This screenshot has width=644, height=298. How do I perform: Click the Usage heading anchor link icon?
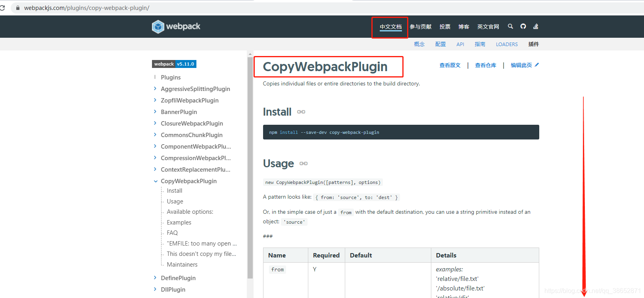[304, 164]
